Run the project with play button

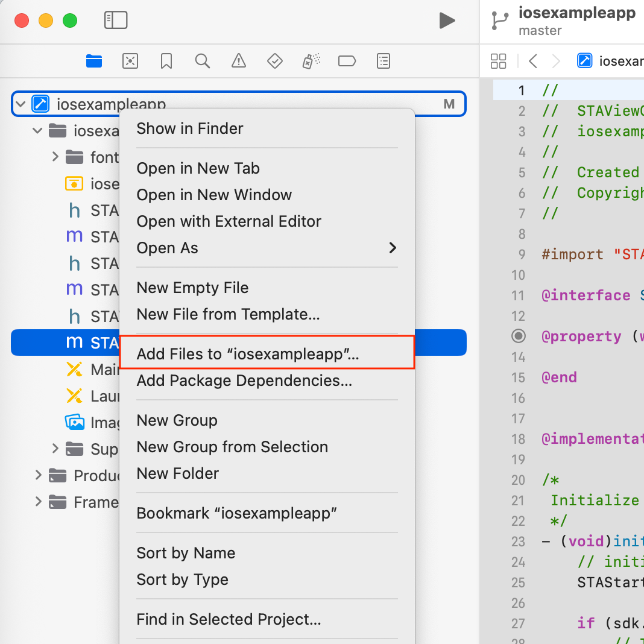click(447, 20)
